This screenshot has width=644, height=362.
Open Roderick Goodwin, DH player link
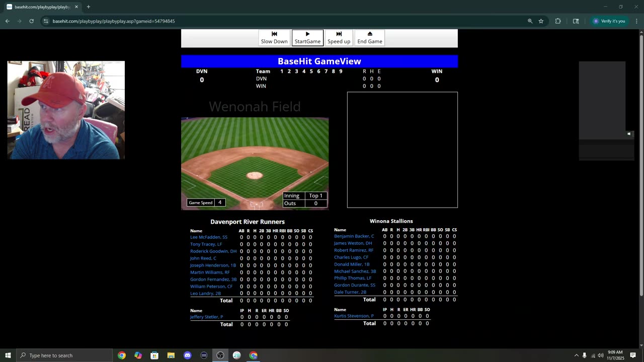coord(213,251)
